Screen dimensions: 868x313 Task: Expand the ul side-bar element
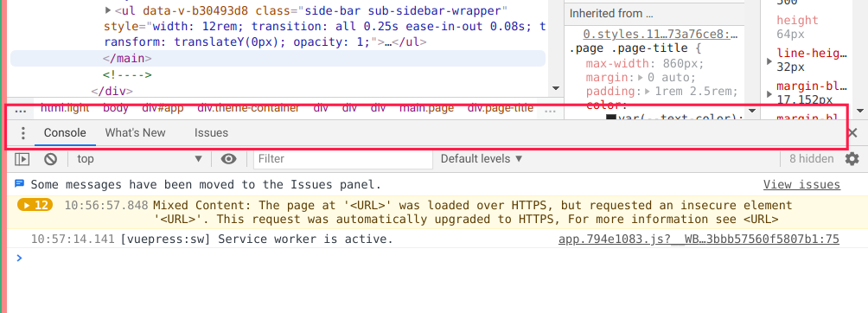coord(108,10)
